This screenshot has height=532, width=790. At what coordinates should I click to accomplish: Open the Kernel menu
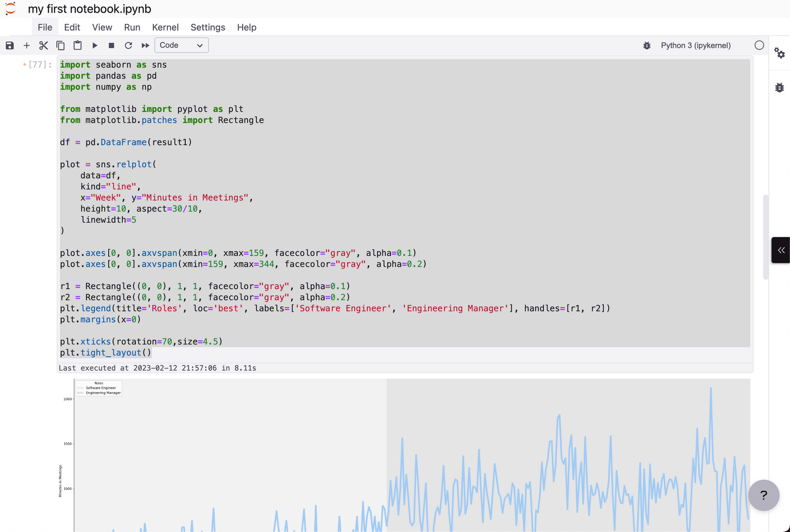tap(165, 27)
